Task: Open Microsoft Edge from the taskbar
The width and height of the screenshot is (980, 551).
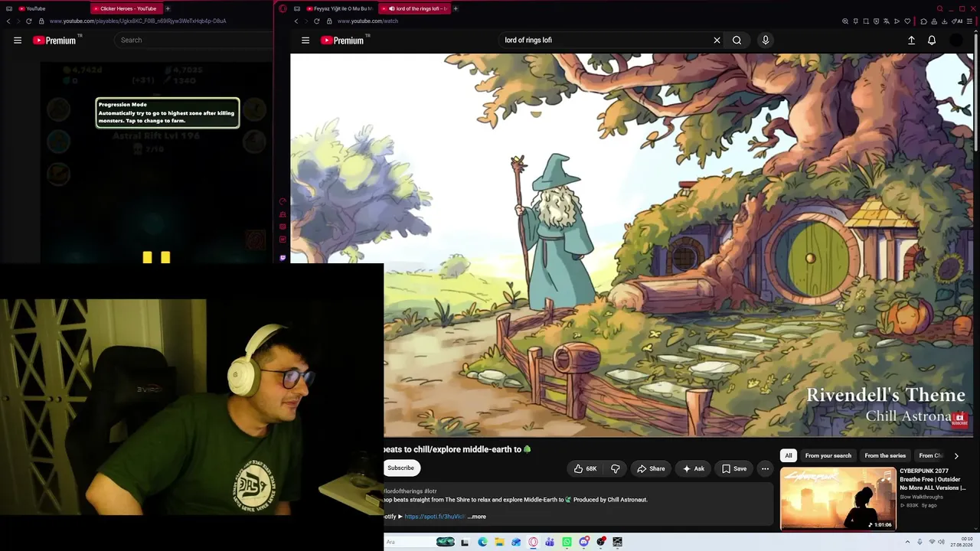Action: click(482, 542)
